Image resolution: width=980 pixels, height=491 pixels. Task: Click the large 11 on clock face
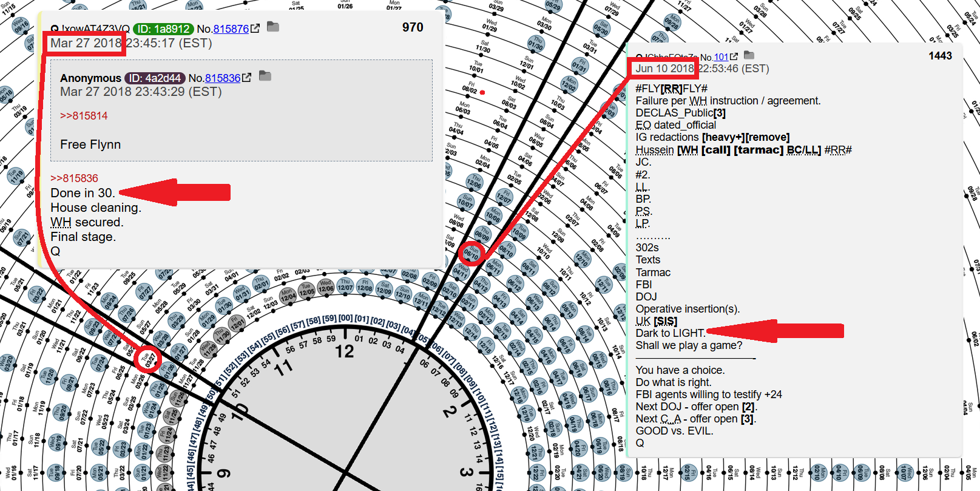click(x=283, y=368)
